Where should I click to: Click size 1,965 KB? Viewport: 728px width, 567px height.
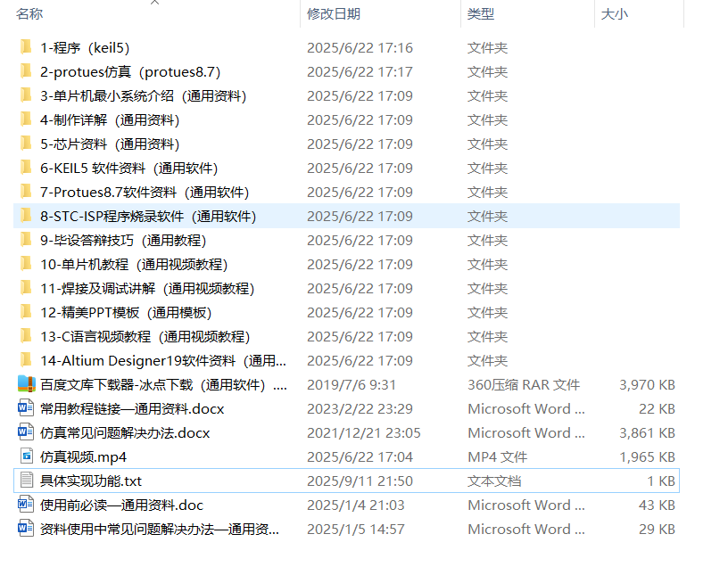[647, 457]
